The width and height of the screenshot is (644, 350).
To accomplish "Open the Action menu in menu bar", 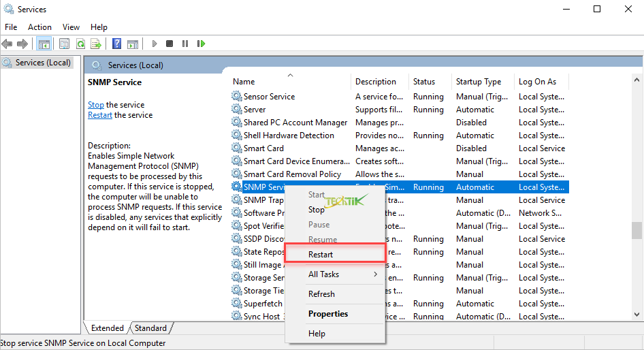I will point(39,27).
